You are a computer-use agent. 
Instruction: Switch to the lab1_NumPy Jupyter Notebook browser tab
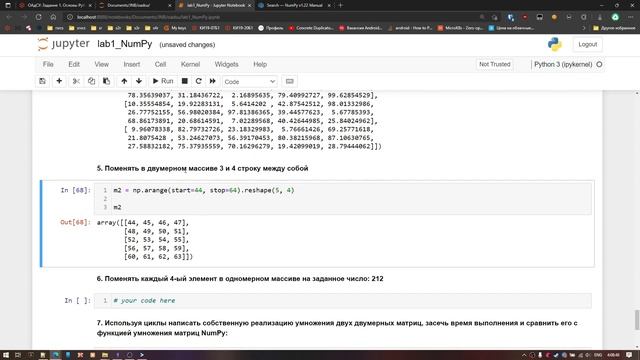216,5
